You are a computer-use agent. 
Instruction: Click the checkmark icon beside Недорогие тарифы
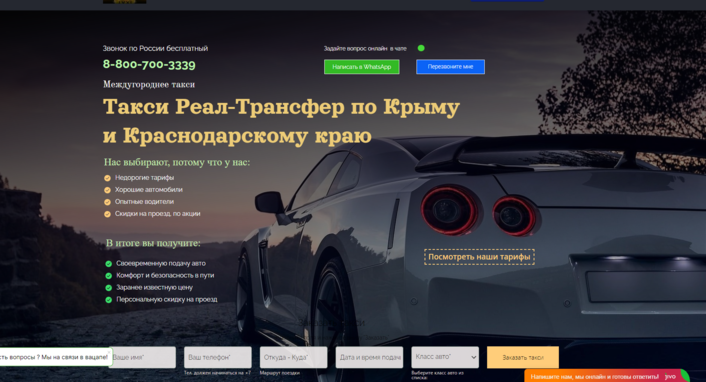(107, 178)
